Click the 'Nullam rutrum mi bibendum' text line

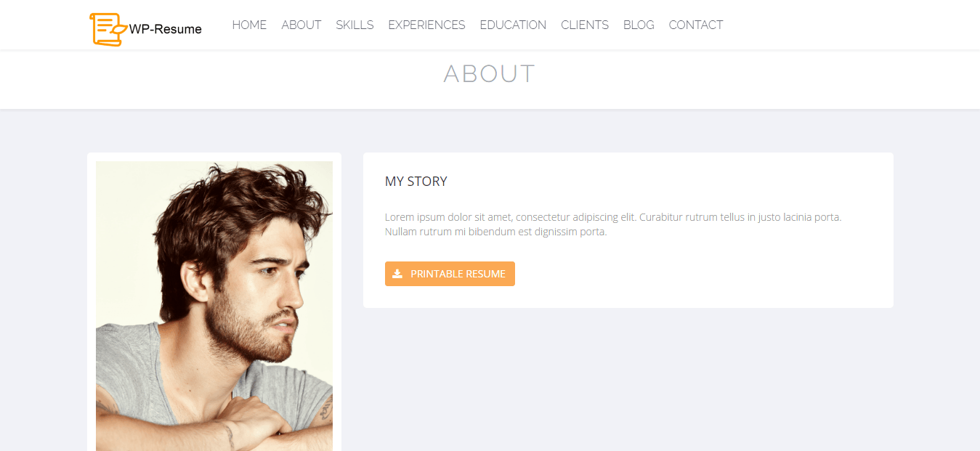(x=495, y=232)
